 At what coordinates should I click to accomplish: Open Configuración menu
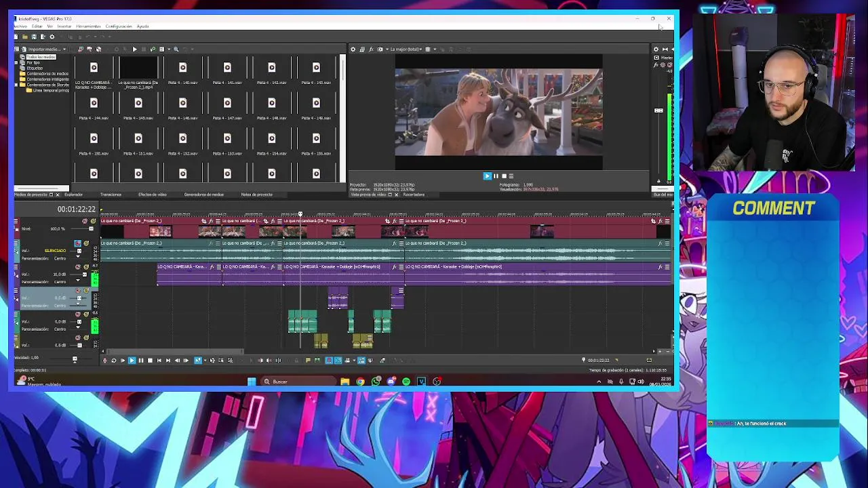(x=119, y=26)
